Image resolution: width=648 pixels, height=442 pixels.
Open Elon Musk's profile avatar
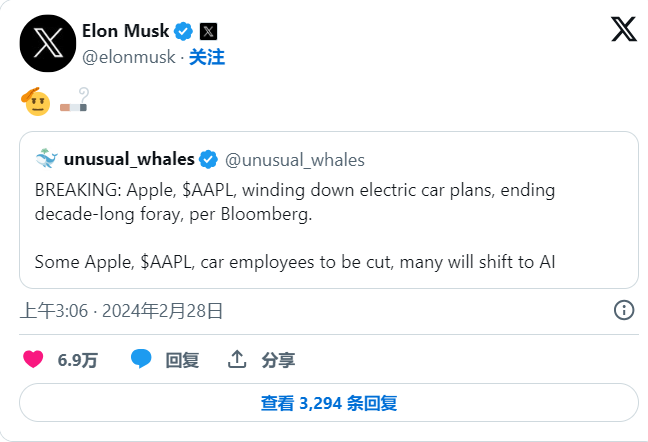coord(47,44)
